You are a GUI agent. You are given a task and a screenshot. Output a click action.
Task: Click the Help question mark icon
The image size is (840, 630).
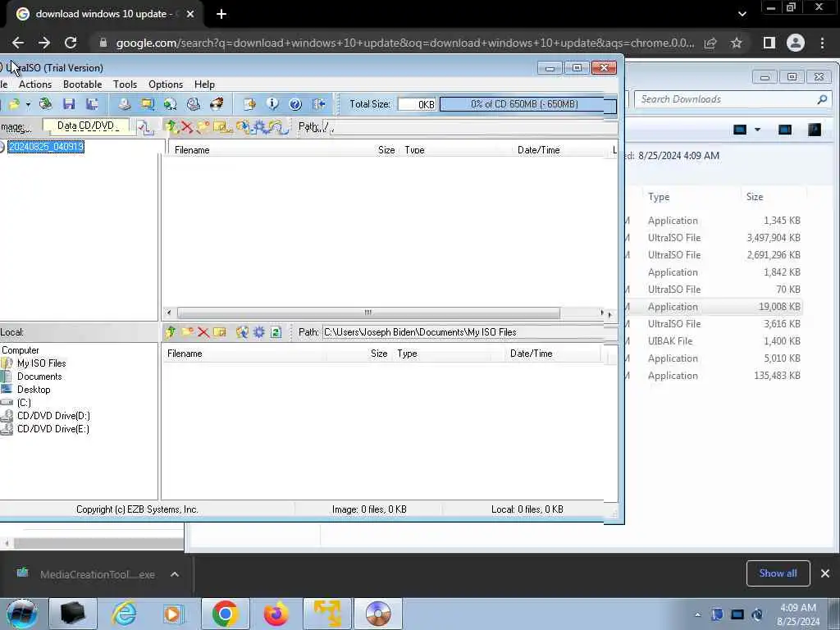click(x=295, y=104)
